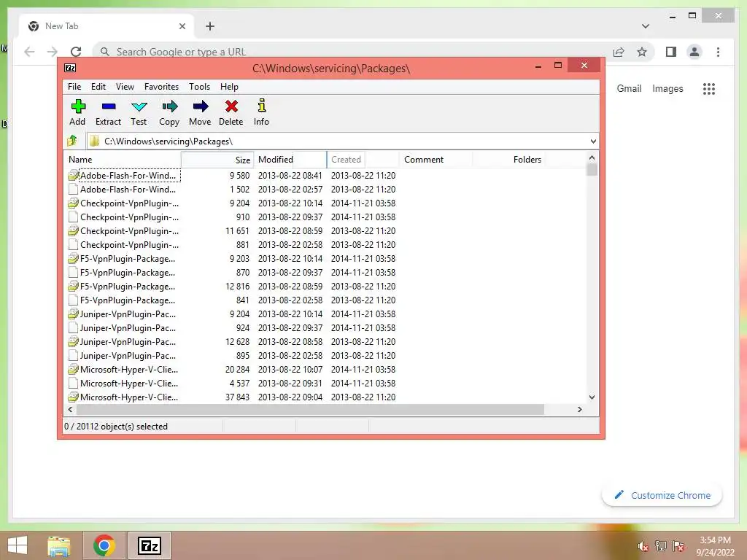
Task: Sort by the Comment column header
Action: pos(436,160)
